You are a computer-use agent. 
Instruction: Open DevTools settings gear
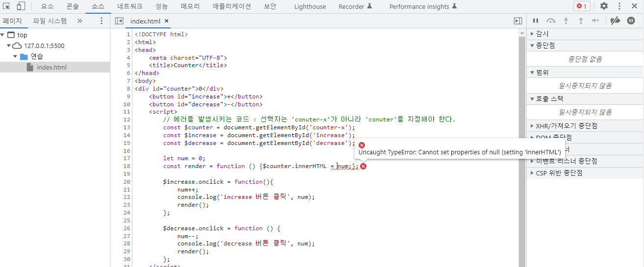pos(604,6)
